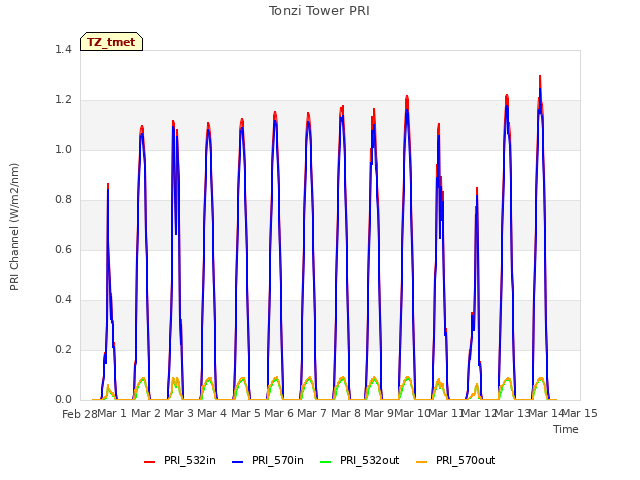Click the tallest data peak near Mar 14
This screenshot has height=480, width=640.
click(540, 78)
